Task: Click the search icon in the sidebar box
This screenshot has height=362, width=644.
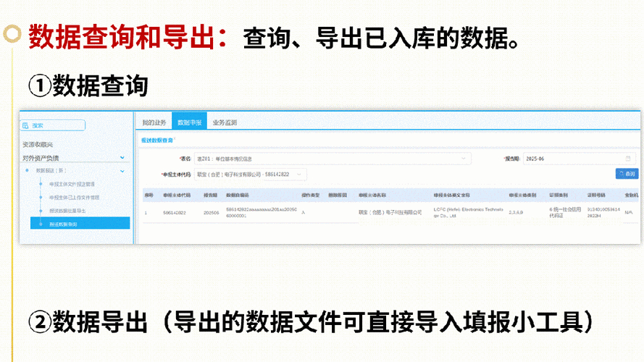Action: click(x=25, y=125)
